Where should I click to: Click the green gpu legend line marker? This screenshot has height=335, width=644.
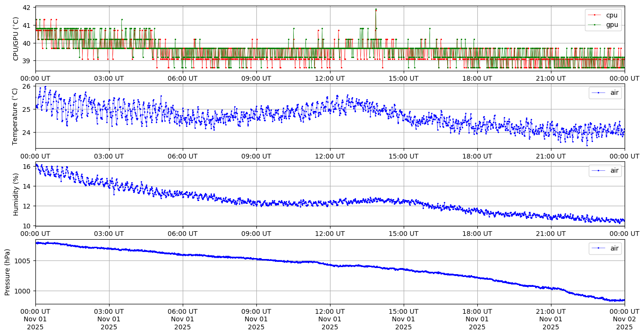click(595, 25)
